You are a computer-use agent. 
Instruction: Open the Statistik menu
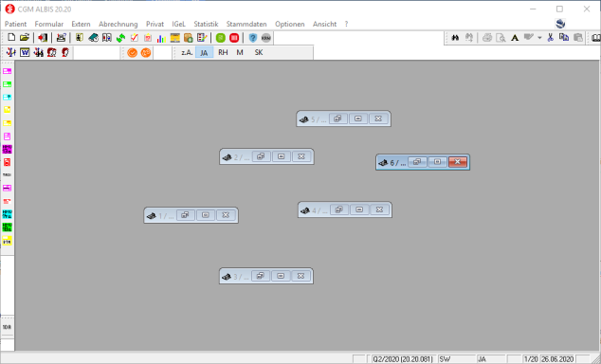click(206, 24)
